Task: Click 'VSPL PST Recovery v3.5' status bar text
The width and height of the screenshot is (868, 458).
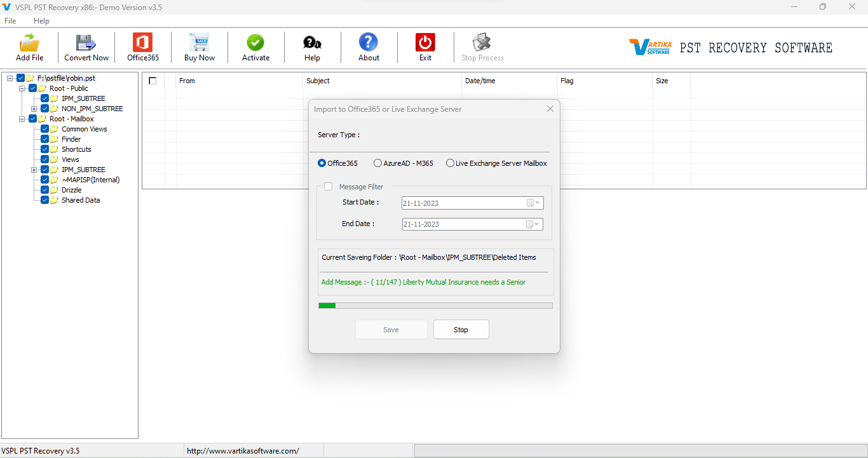Action: click(x=41, y=451)
